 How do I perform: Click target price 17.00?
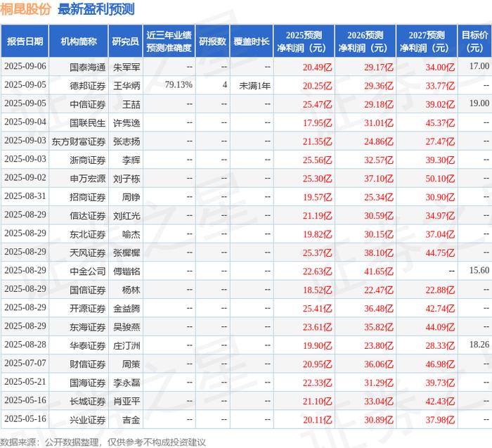tap(479, 66)
